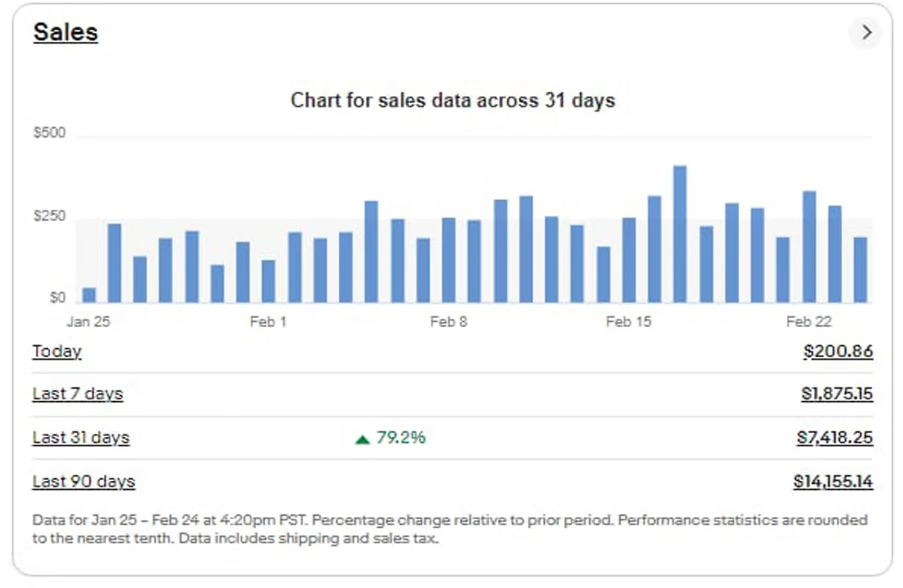Click the chart title about 31 days
Screen dimensions: 903x588
point(453,100)
